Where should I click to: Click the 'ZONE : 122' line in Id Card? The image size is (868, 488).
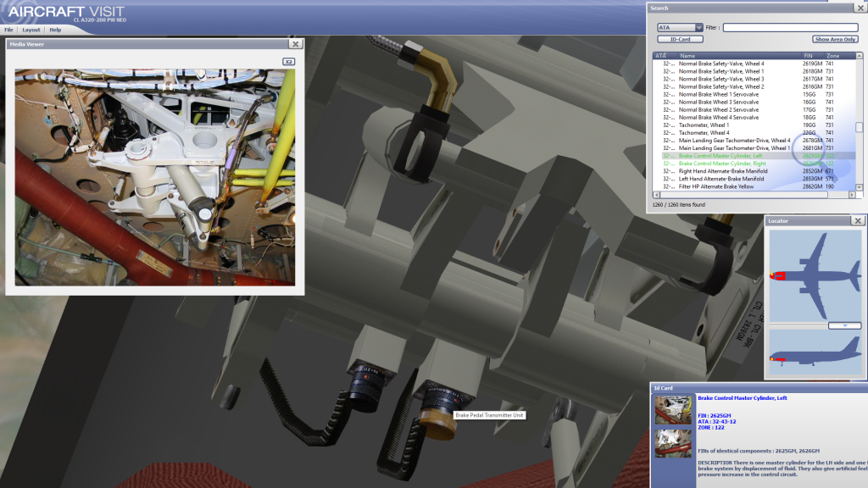click(711, 428)
